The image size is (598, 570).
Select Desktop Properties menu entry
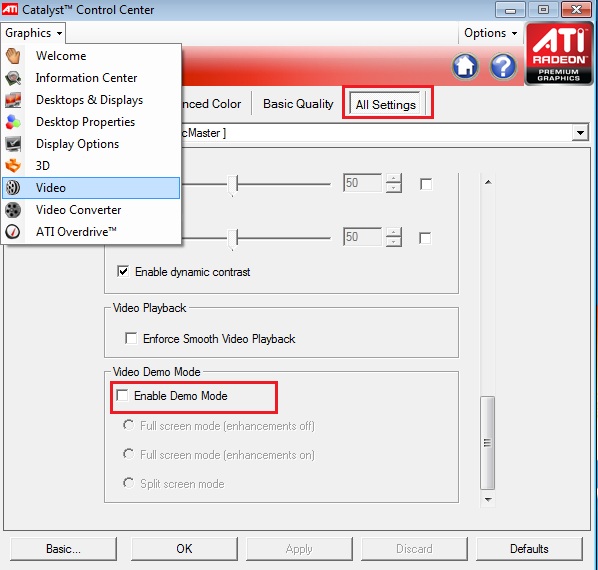click(x=91, y=122)
